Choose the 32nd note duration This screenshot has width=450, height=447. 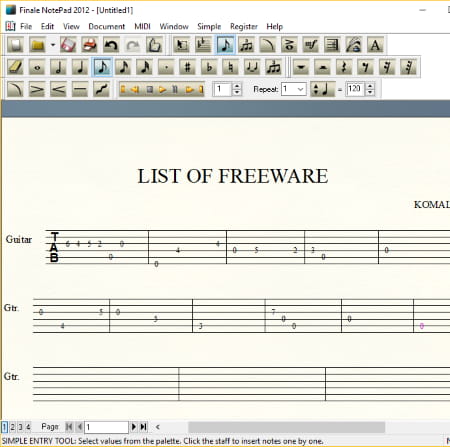(x=145, y=67)
